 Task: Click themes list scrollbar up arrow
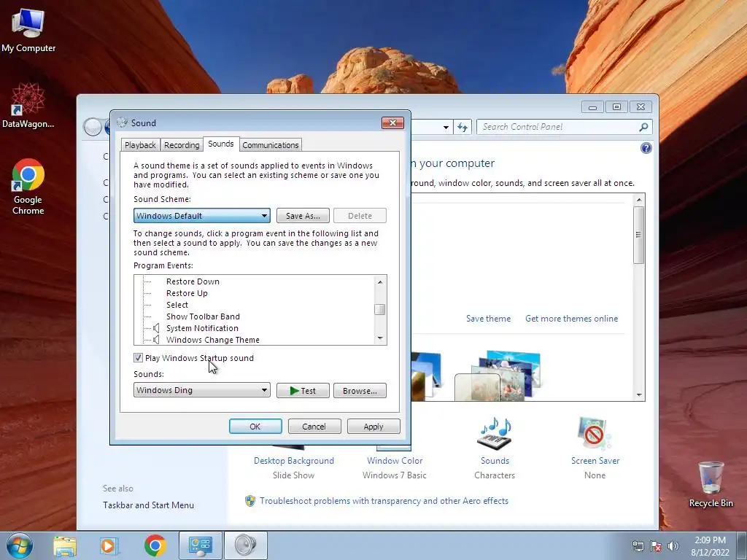639,200
